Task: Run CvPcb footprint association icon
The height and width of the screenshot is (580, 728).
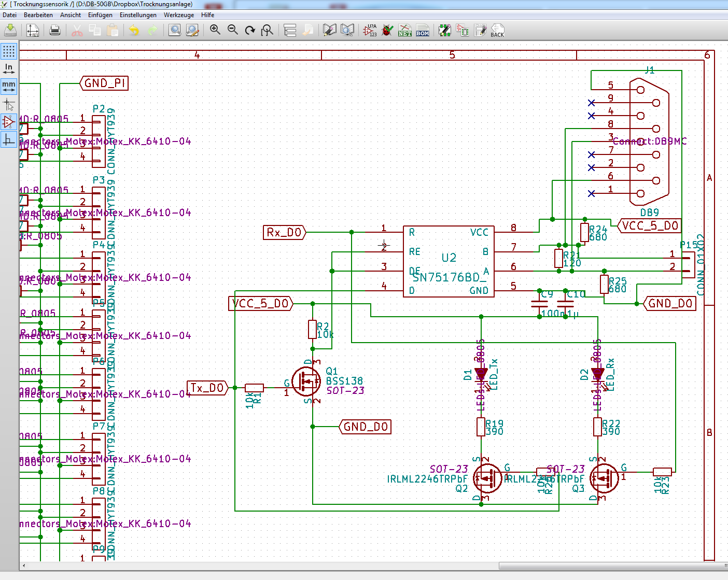Action: [463, 30]
